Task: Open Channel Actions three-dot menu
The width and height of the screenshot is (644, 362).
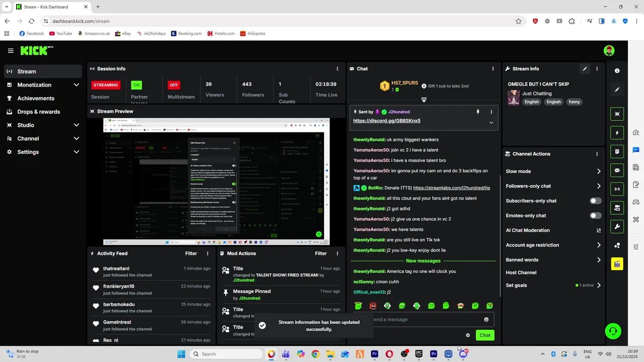Action: (x=597, y=154)
